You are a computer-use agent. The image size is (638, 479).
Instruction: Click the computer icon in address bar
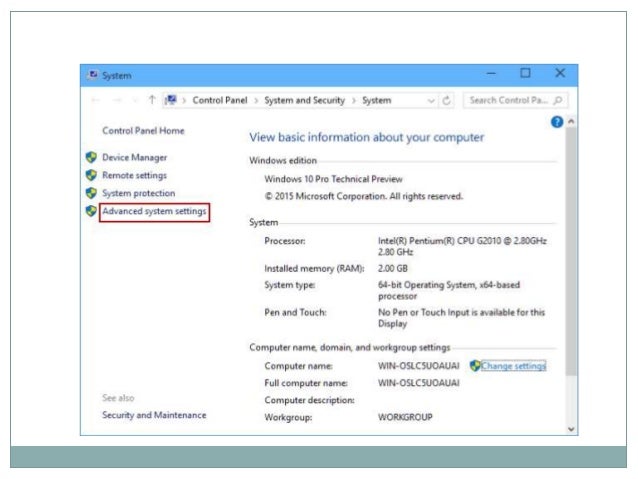click(x=171, y=100)
